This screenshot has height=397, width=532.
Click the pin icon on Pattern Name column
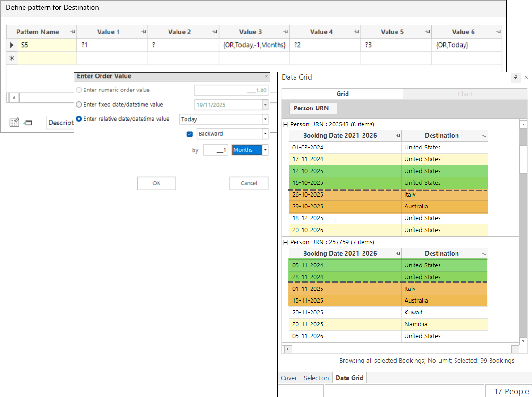[x=73, y=32]
